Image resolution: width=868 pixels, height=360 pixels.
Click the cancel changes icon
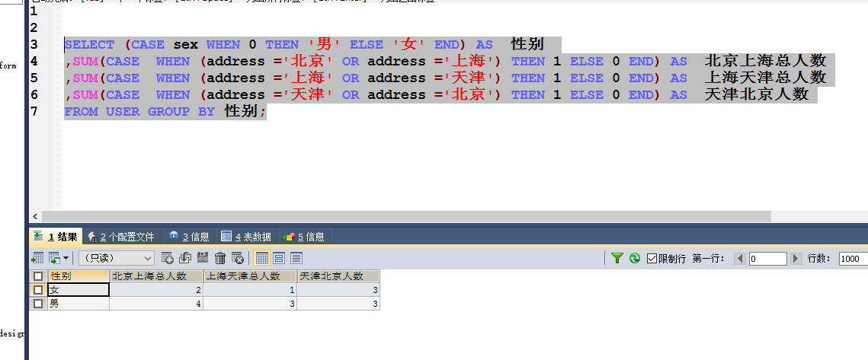(x=238, y=258)
